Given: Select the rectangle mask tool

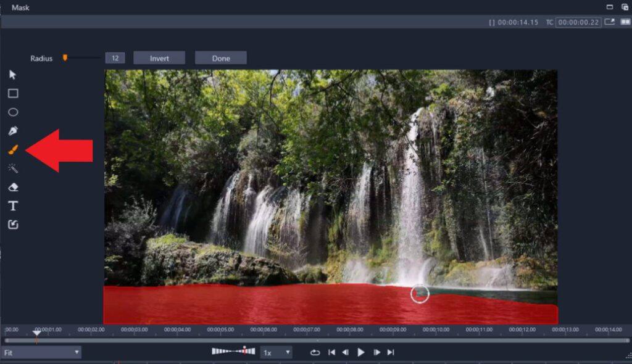Looking at the screenshot, I should click(x=13, y=93).
